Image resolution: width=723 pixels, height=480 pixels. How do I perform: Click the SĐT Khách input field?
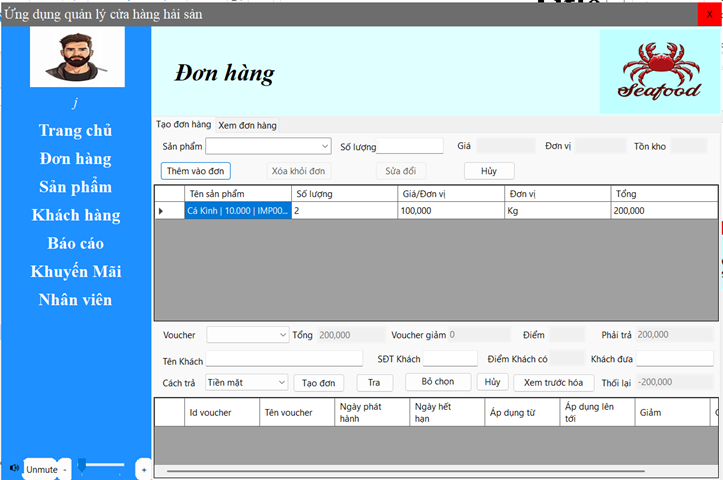coord(450,358)
